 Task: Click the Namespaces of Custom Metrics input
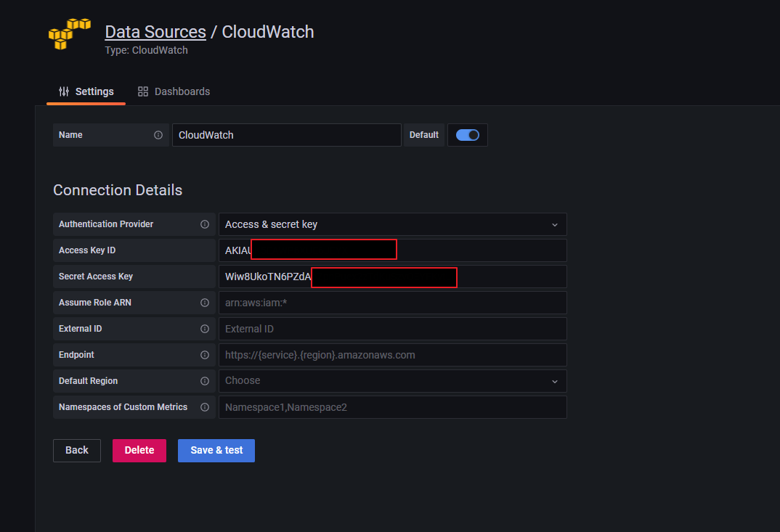[x=392, y=407]
